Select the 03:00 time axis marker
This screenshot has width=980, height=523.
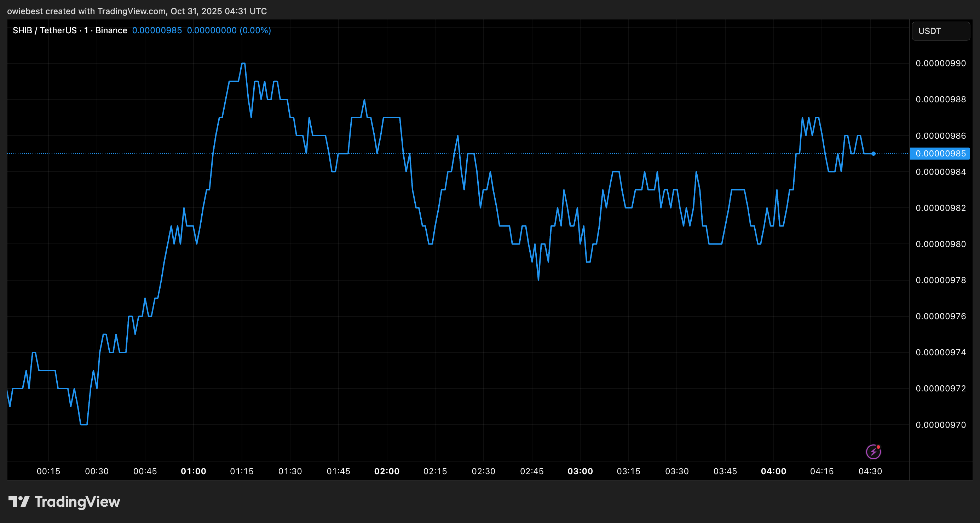click(580, 471)
